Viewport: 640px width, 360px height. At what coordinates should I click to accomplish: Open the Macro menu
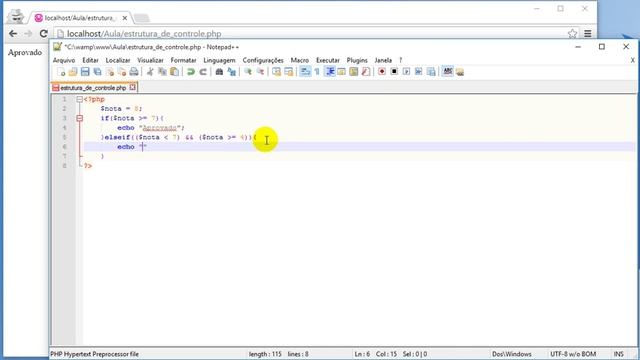point(300,60)
